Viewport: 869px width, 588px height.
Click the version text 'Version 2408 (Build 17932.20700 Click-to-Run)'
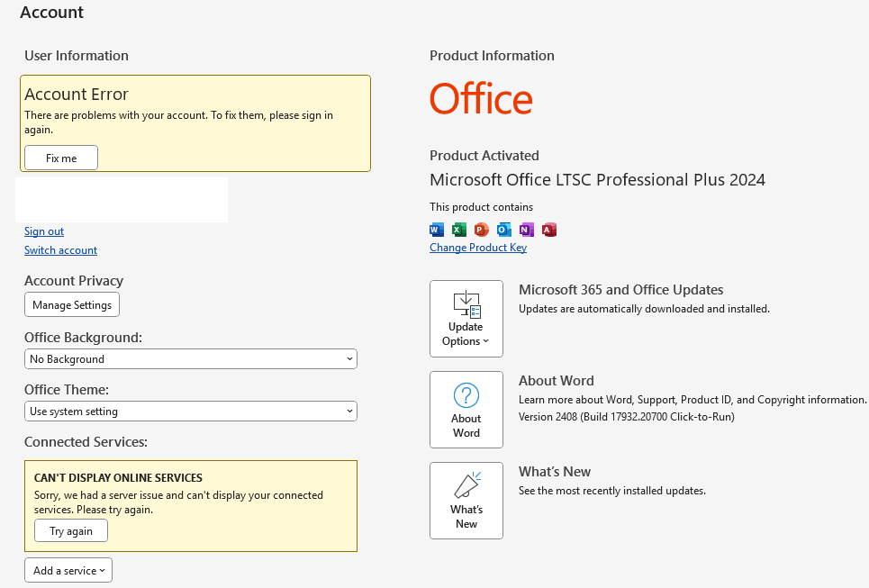pos(626,417)
